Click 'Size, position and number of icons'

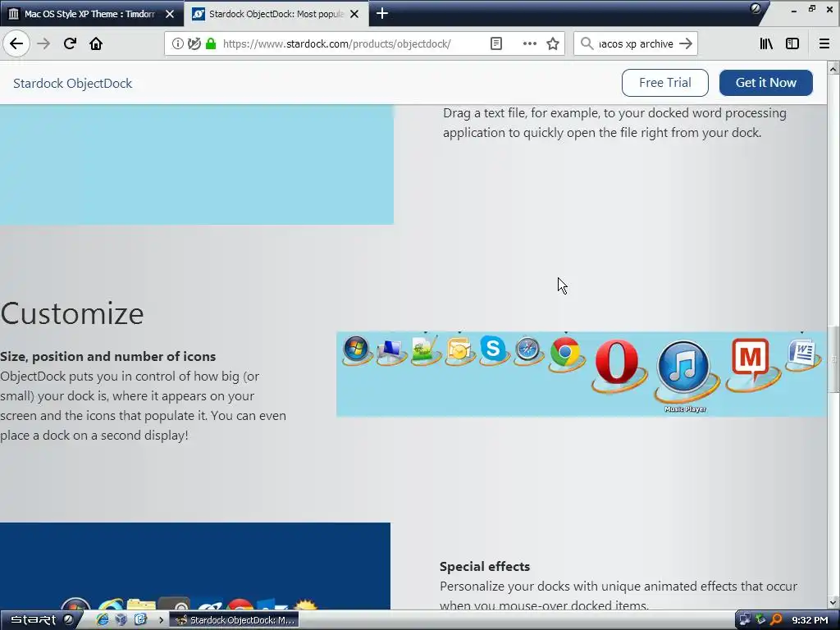(x=108, y=356)
